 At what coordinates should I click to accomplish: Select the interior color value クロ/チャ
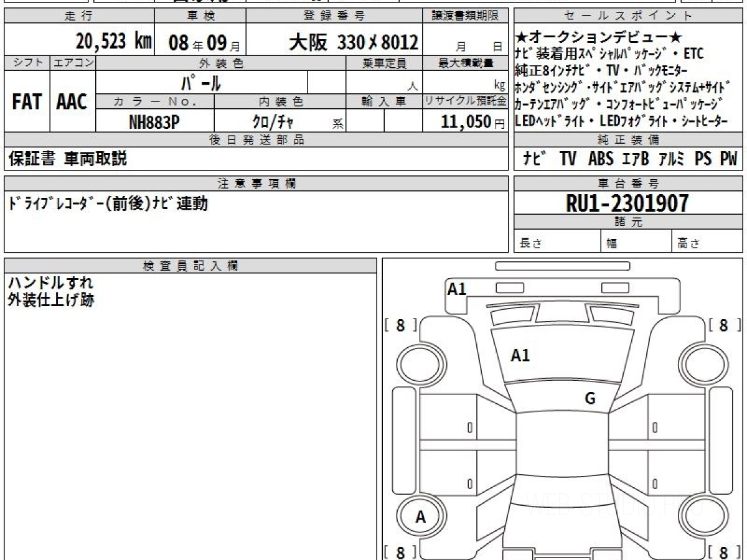[x=272, y=122]
